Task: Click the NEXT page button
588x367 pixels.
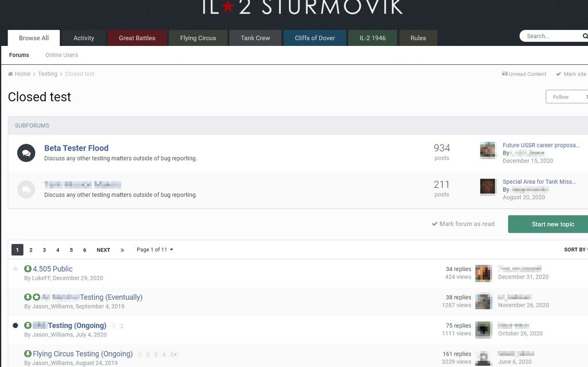Action: [x=103, y=250]
